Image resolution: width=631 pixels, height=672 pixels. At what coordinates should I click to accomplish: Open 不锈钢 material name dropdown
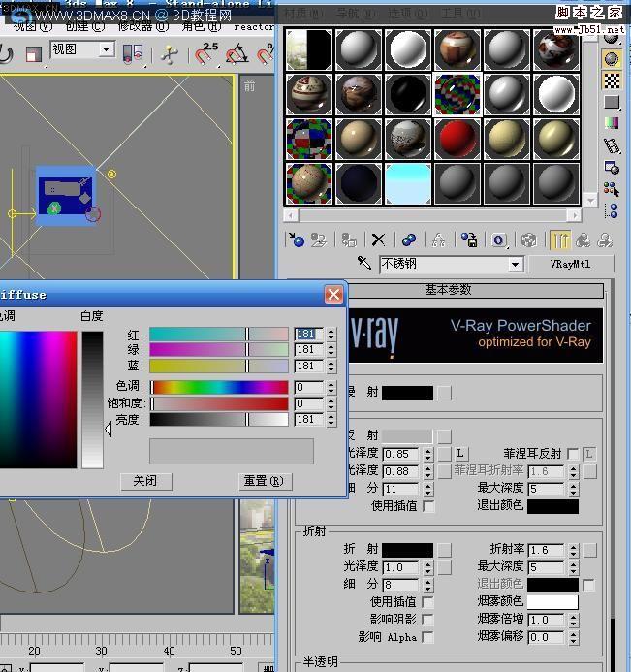(x=516, y=264)
